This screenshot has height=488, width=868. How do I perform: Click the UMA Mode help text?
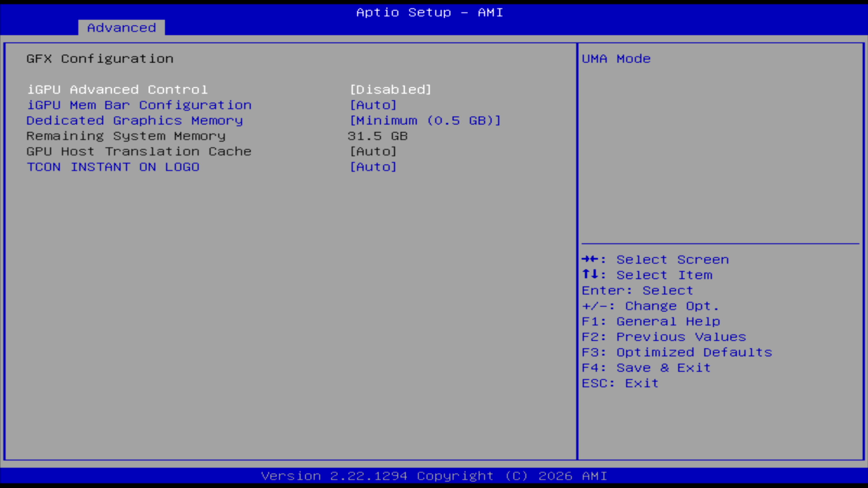click(616, 59)
